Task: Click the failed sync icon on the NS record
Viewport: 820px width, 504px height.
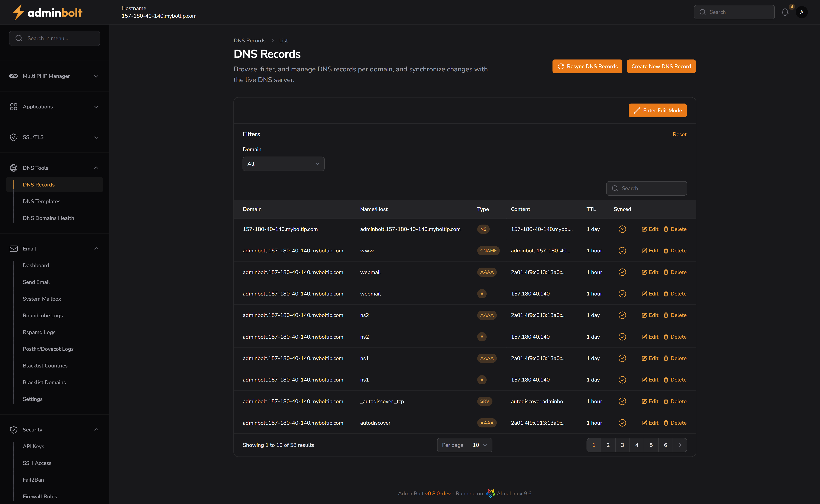Action: (622, 229)
